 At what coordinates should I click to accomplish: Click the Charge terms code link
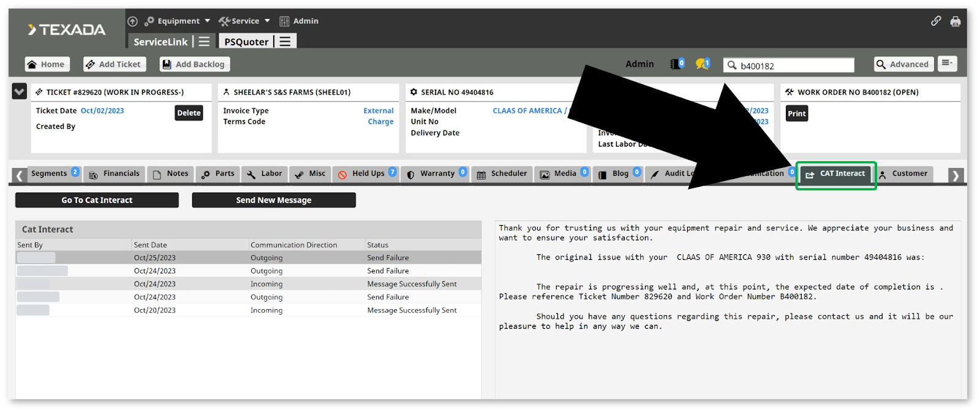point(381,122)
